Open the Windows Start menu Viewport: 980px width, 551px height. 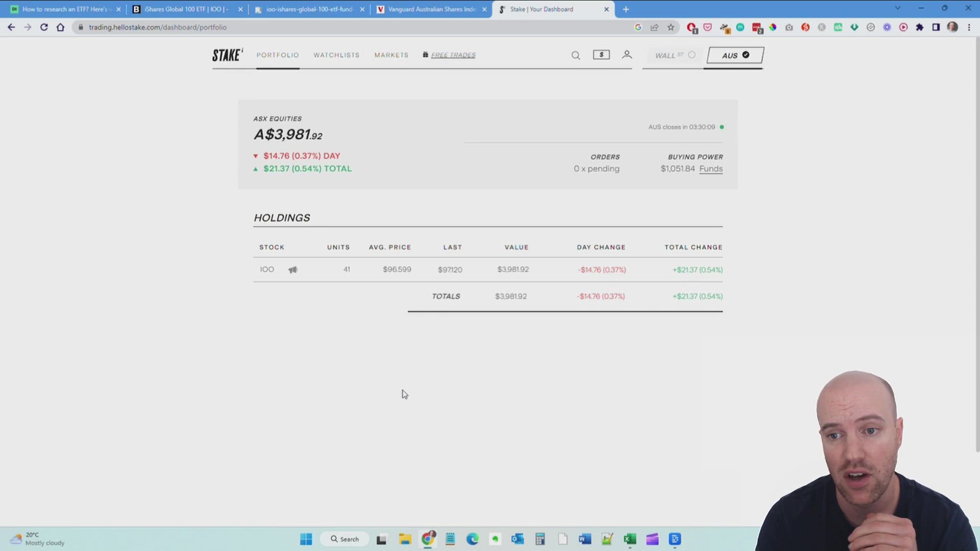306,539
